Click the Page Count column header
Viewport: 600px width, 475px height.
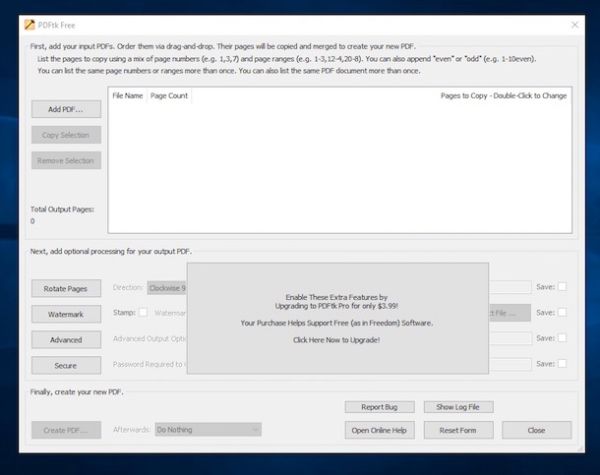[x=169, y=96]
